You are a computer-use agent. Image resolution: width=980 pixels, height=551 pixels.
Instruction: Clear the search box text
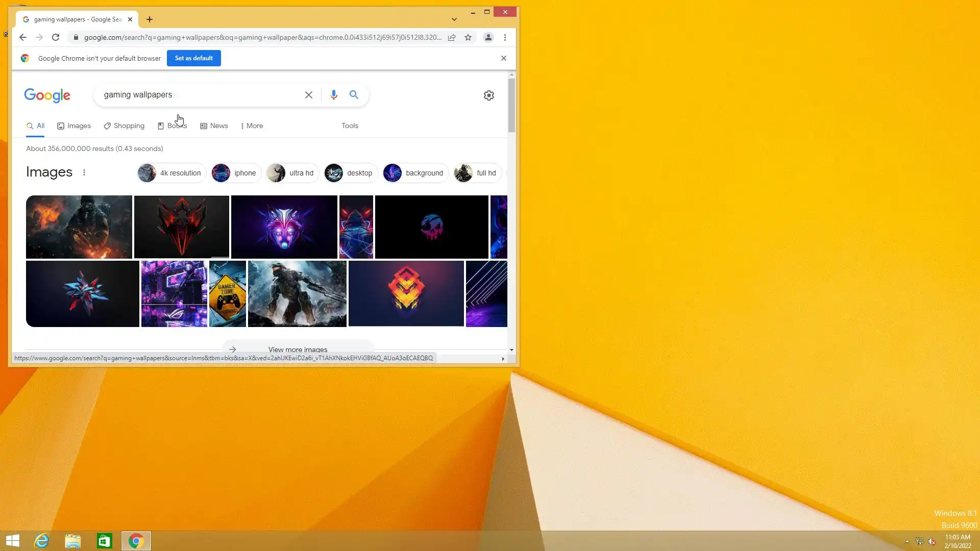pos(309,95)
